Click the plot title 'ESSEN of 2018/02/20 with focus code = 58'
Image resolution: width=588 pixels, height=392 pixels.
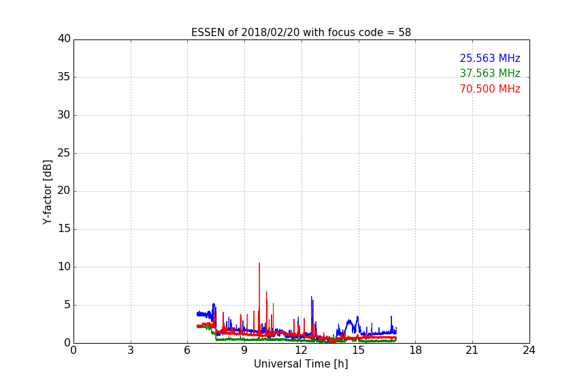[x=301, y=32]
